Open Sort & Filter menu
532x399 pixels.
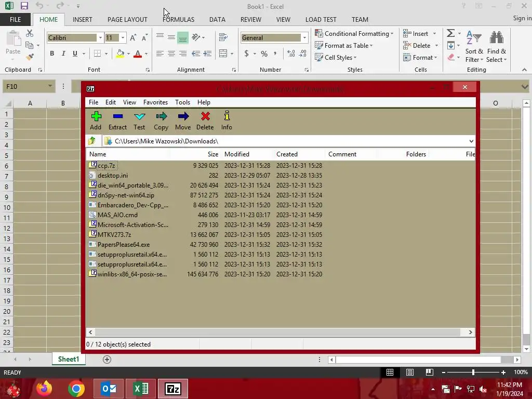(474, 46)
